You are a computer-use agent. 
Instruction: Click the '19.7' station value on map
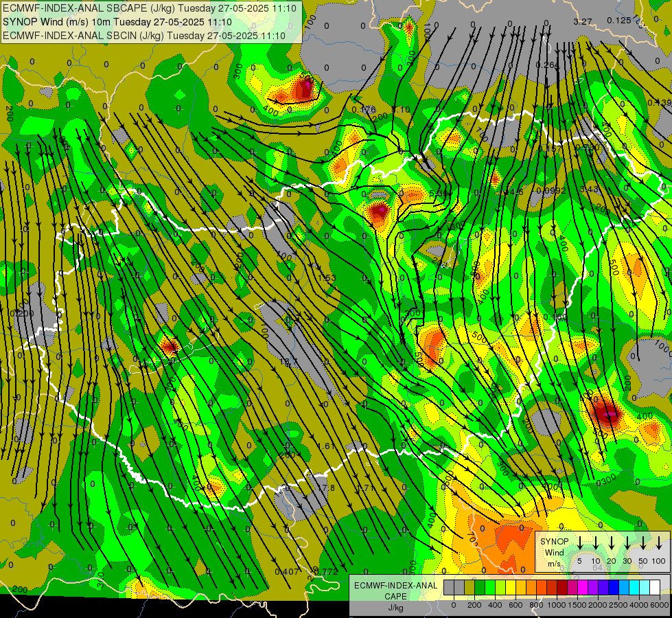(288, 363)
